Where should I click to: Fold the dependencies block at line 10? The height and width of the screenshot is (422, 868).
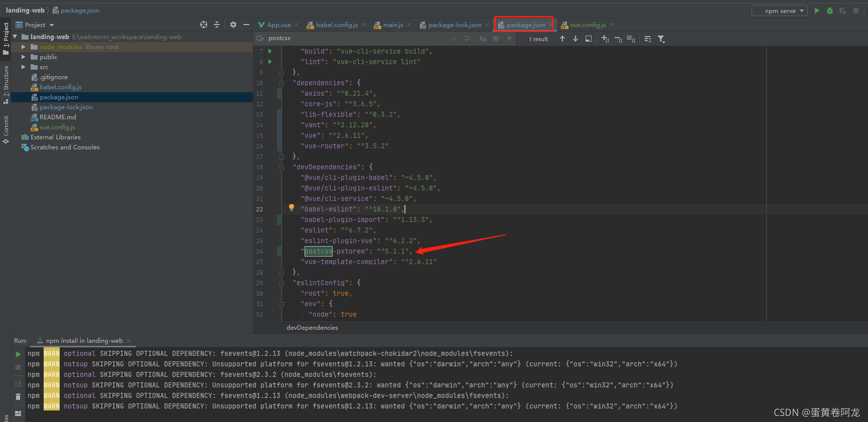pos(281,83)
